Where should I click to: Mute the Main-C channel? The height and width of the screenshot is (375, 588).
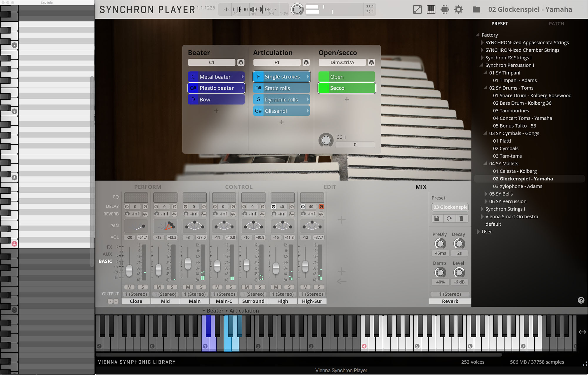pyautogui.click(x=217, y=287)
